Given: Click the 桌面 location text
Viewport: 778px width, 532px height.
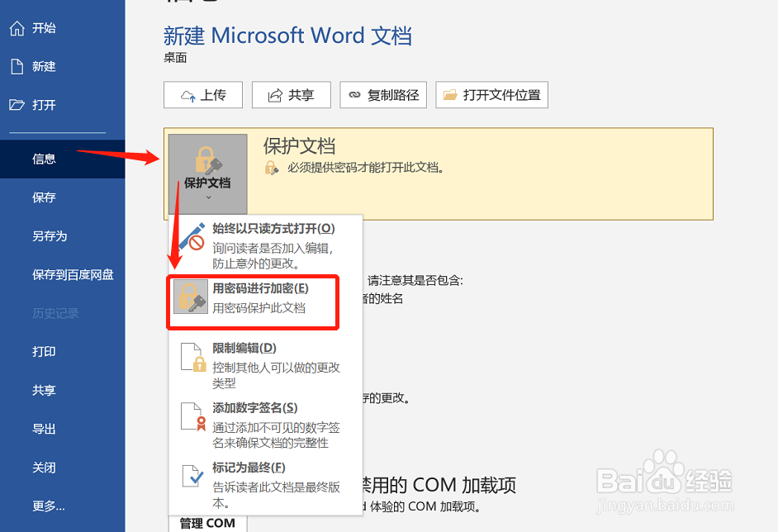Looking at the screenshot, I should coord(175,58).
